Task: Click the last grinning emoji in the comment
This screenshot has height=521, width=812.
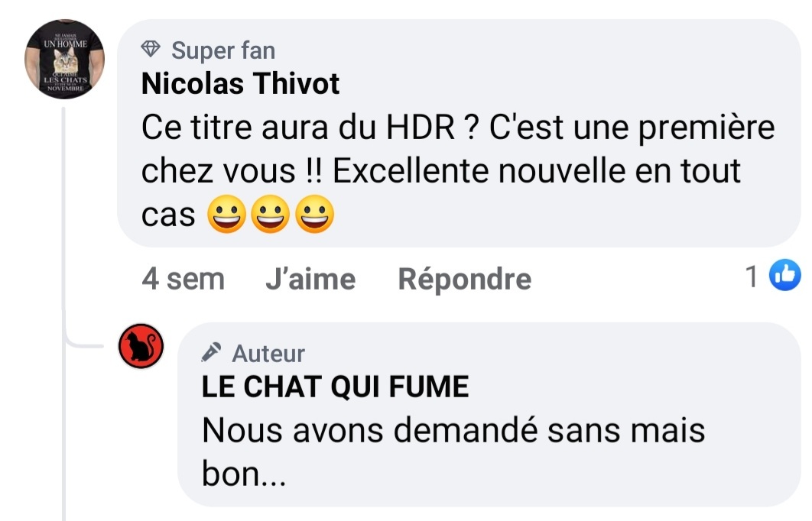Action: (314, 216)
